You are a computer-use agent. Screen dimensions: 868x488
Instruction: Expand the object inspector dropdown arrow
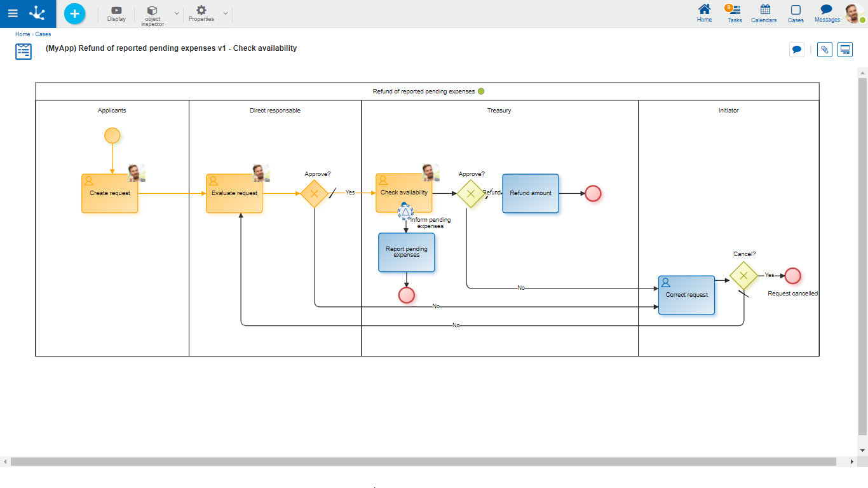click(x=177, y=13)
